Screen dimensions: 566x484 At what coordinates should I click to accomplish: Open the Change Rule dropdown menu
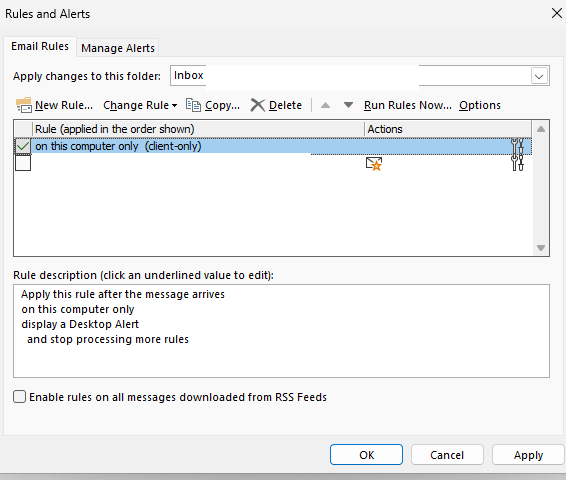(140, 105)
